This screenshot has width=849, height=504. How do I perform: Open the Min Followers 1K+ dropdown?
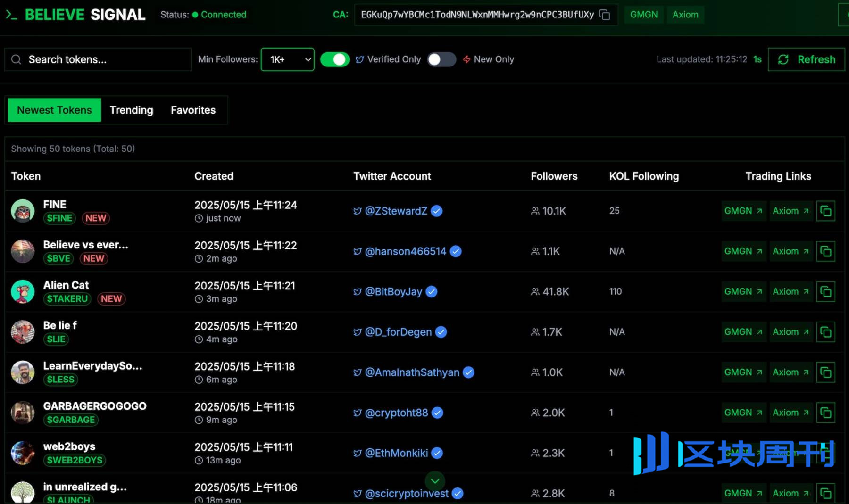287,59
